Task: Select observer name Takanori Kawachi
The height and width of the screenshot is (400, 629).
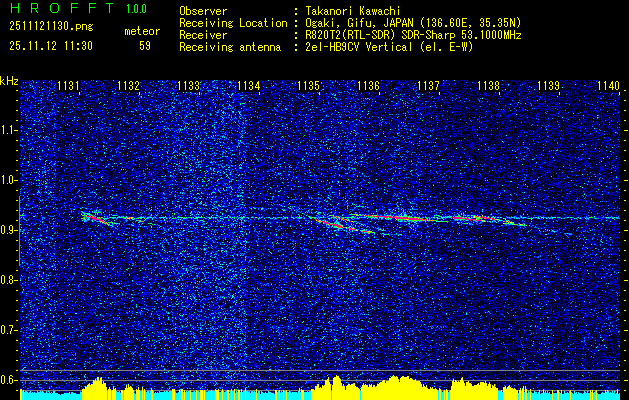Action: coord(353,11)
